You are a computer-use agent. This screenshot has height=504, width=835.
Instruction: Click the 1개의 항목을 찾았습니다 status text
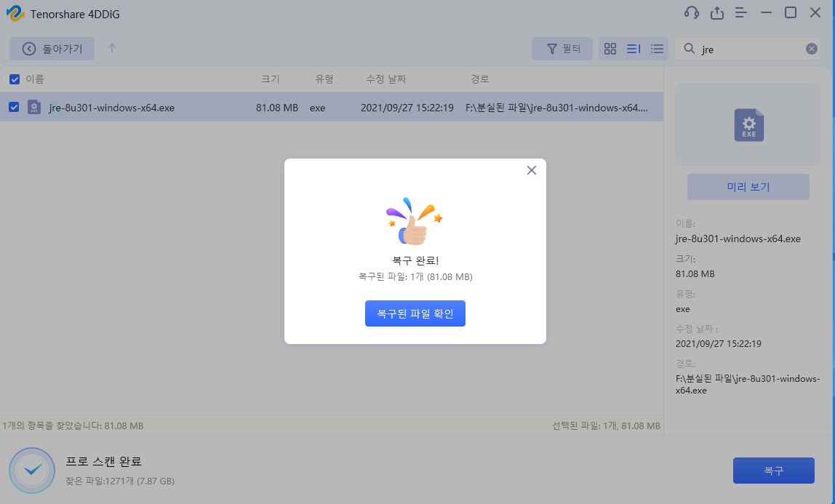coord(73,425)
